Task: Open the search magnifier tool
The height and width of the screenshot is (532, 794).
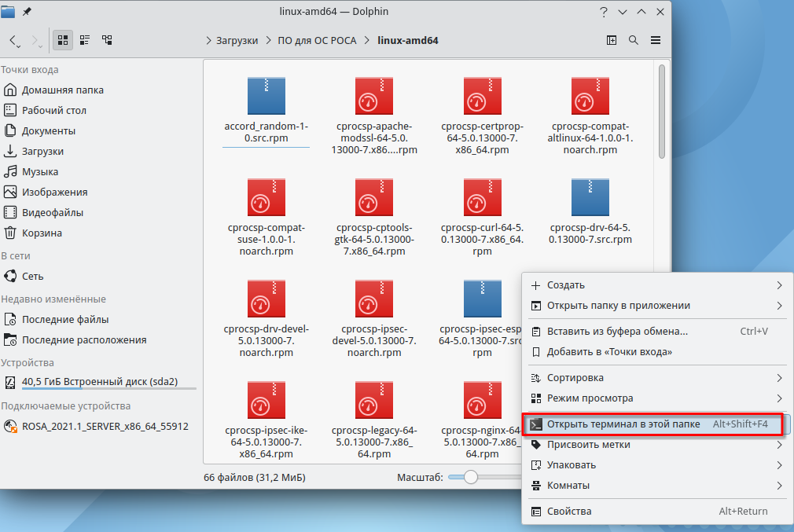Action: [633, 40]
